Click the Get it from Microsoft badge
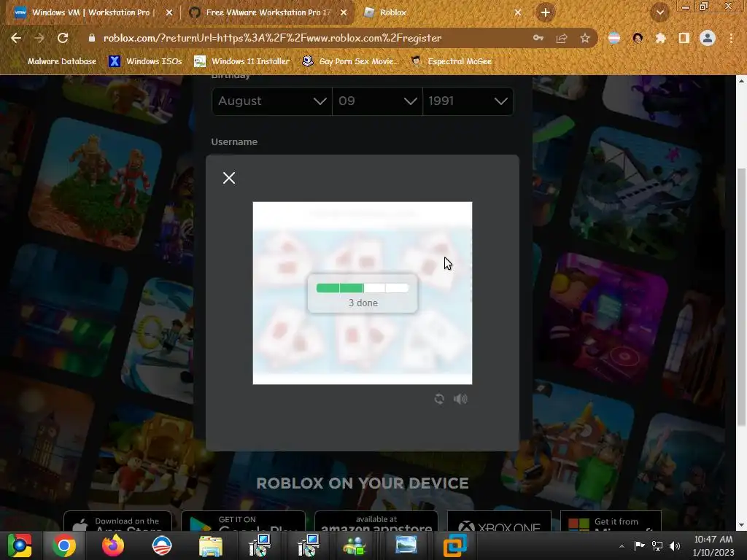Viewport: 747px width, 560px height. pos(611,521)
